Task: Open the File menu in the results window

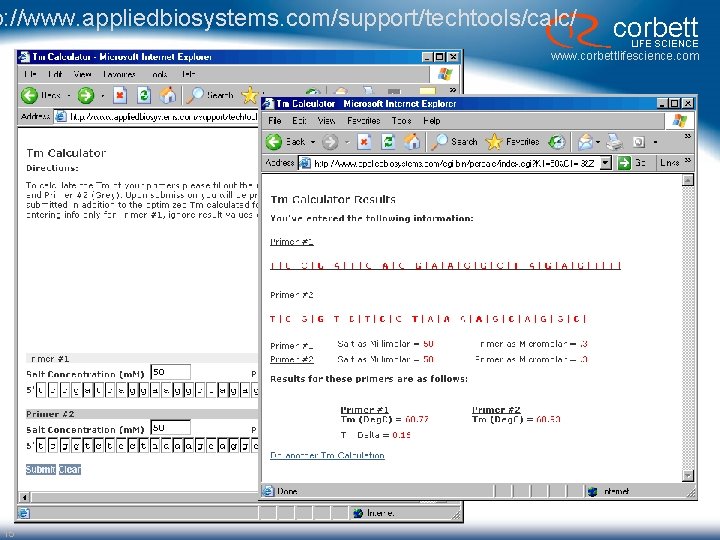Action: [275, 121]
